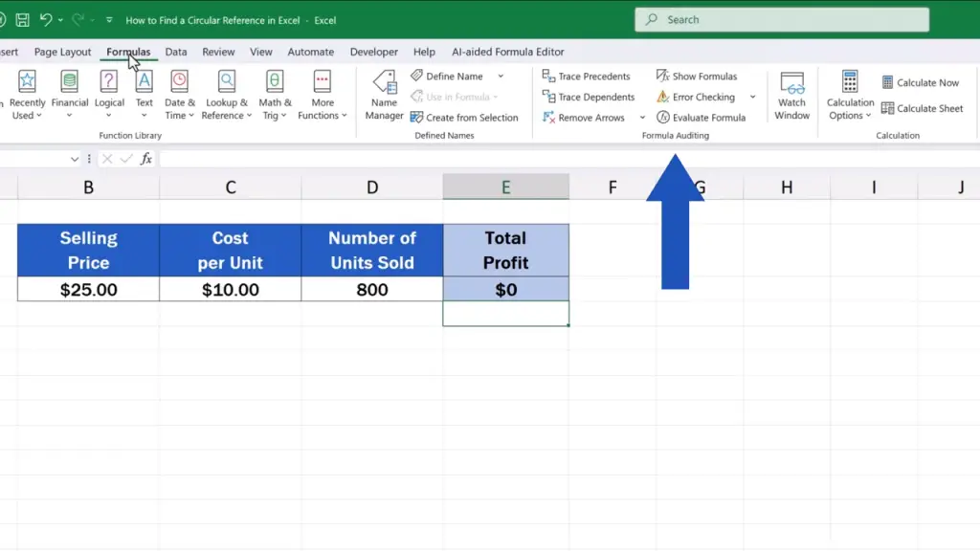Click Calculate Now
The height and width of the screenshot is (551, 980).
coord(919,83)
